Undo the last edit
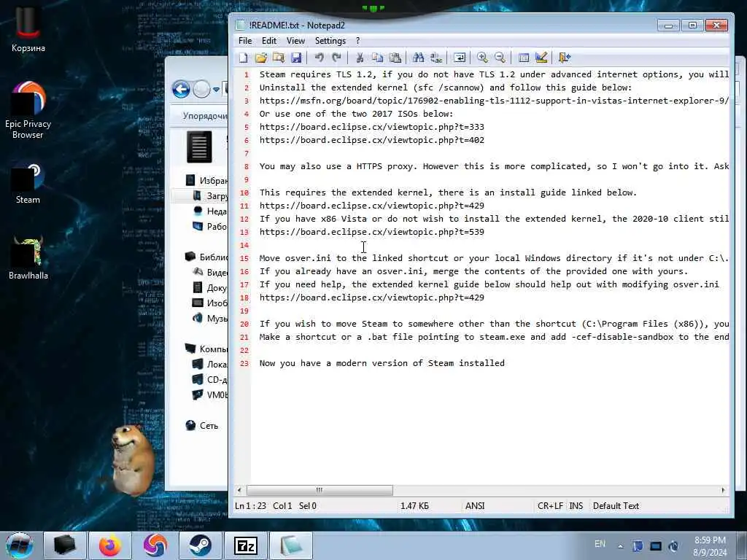Screen dimensions: 747x560 (x=319, y=58)
